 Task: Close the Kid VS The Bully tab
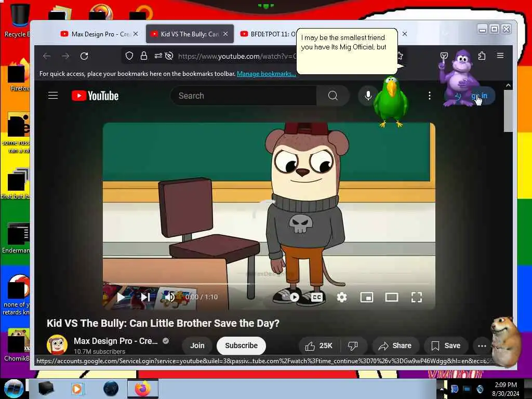[225, 34]
